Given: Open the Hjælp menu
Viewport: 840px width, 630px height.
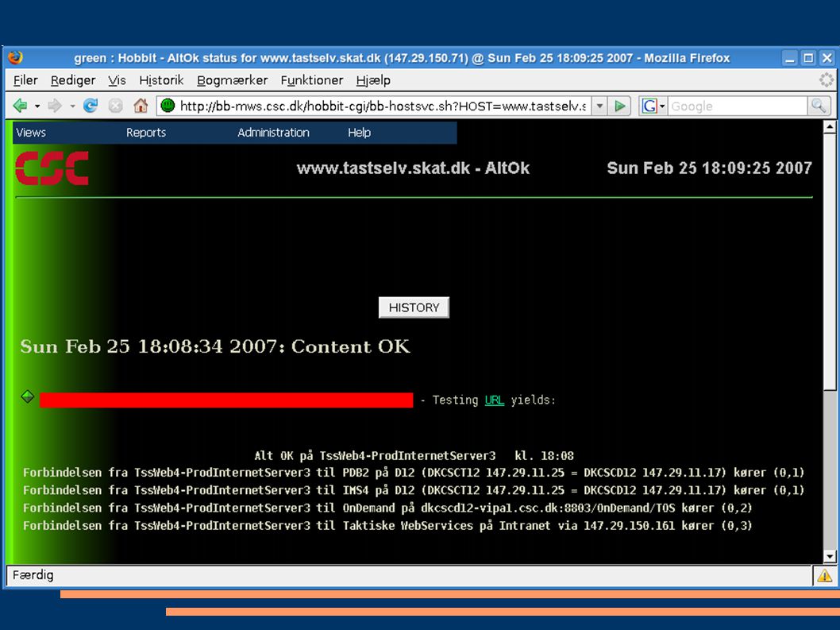Looking at the screenshot, I should [x=373, y=80].
